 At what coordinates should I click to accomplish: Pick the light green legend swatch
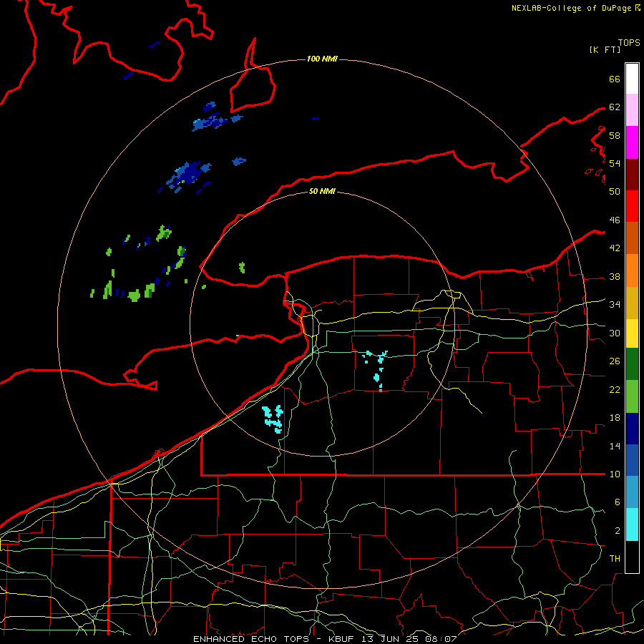tap(632, 396)
